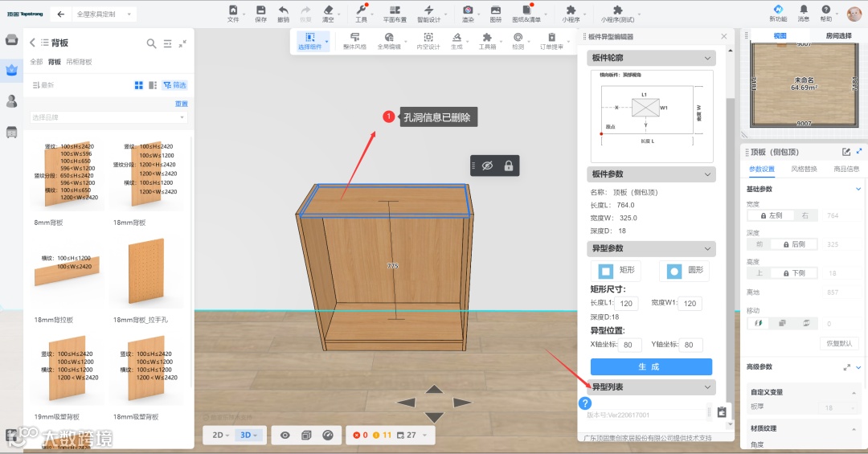Viewport: 868px width, 454px height.
Task: Click the X轴坐标 input field
Action: pos(628,345)
